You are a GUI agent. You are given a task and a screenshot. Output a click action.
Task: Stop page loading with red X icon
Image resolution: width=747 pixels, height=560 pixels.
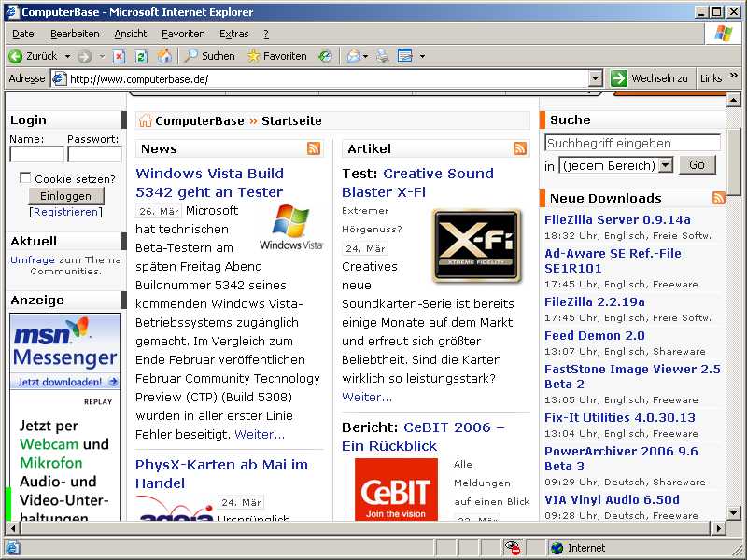[119, 57]
